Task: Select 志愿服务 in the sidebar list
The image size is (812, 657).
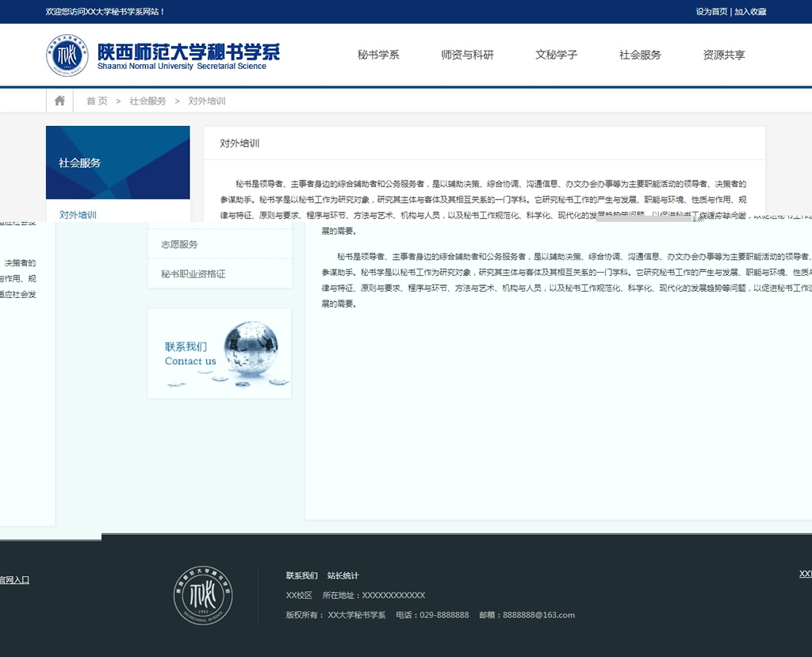Action: pos(179,245)
